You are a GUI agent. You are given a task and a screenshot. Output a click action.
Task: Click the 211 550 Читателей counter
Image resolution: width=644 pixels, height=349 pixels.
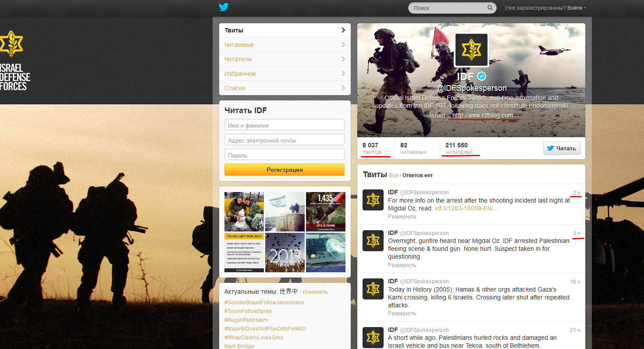point(459,148)
